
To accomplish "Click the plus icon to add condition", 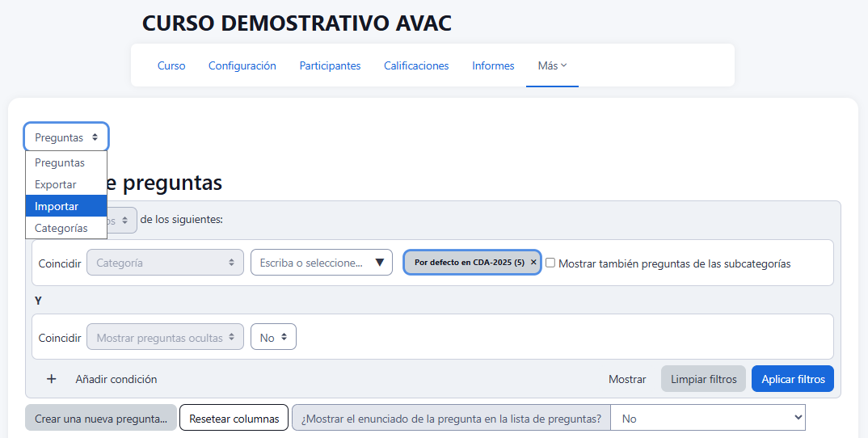I will coord(52,379).
